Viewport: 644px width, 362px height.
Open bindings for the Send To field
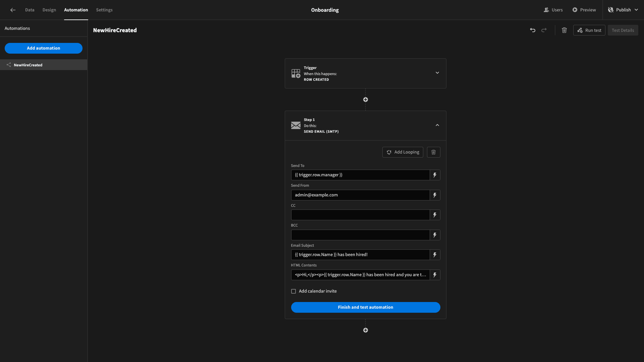pyautogui.click(x=435, y=175)
